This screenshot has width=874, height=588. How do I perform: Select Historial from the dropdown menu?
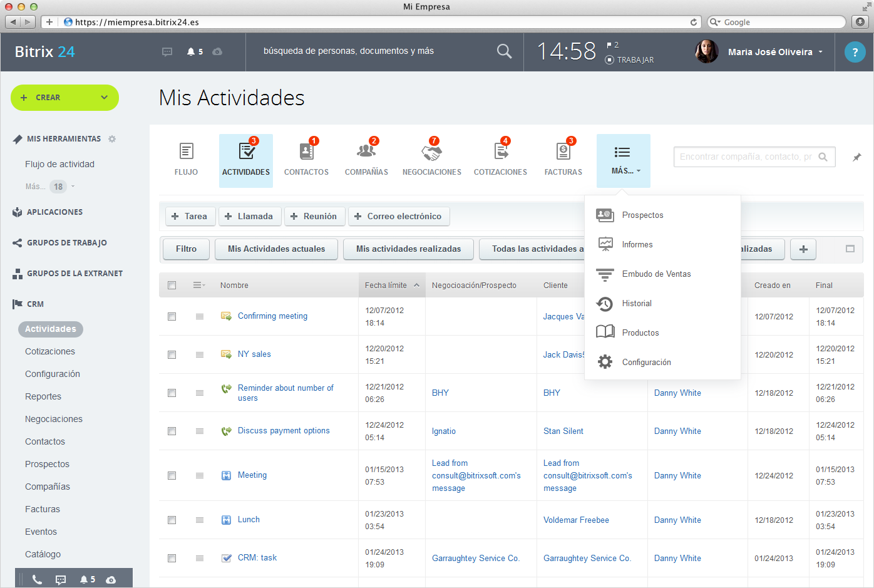(637, 304)
